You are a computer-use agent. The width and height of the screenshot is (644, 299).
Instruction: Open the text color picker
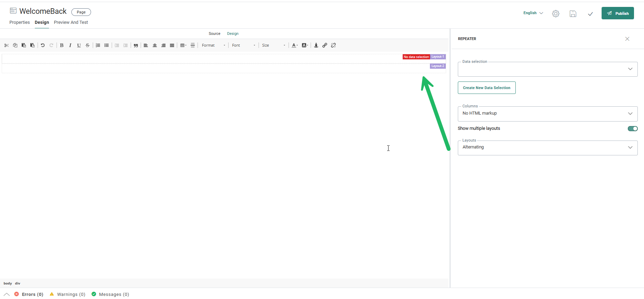[294, 45]
